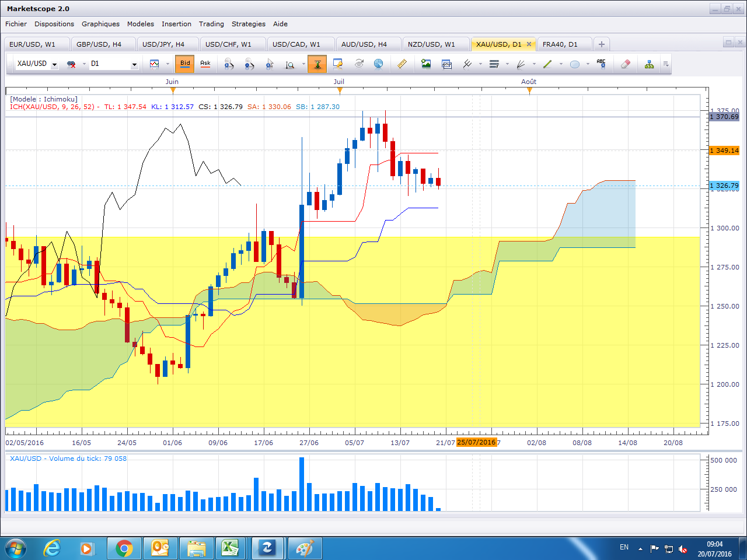747x560 pixels.
Task: Open Google Chrome from the taskbar
Action: click(124, 548)
